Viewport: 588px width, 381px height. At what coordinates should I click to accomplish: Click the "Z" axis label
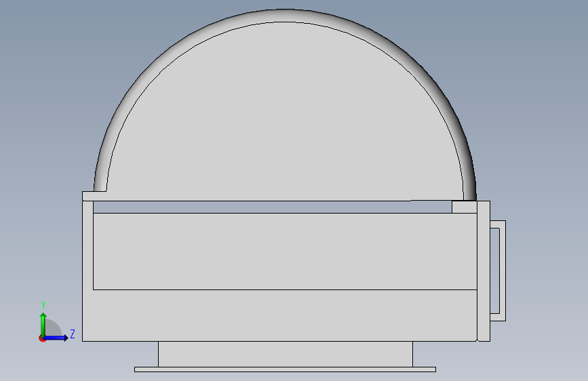tap(73, 334)
